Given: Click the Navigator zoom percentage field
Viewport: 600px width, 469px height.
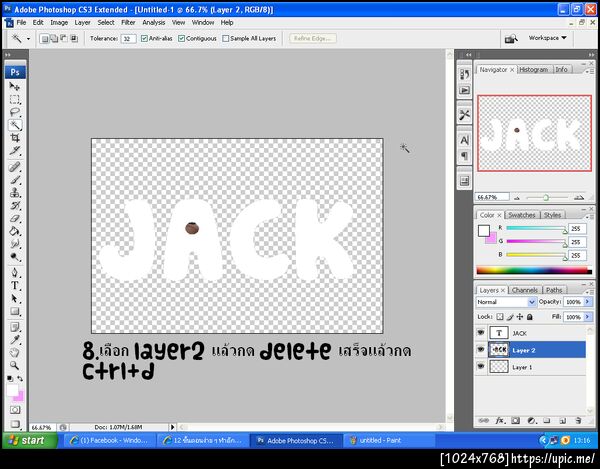Looking at the screenshot, I should tap(492, 197).
